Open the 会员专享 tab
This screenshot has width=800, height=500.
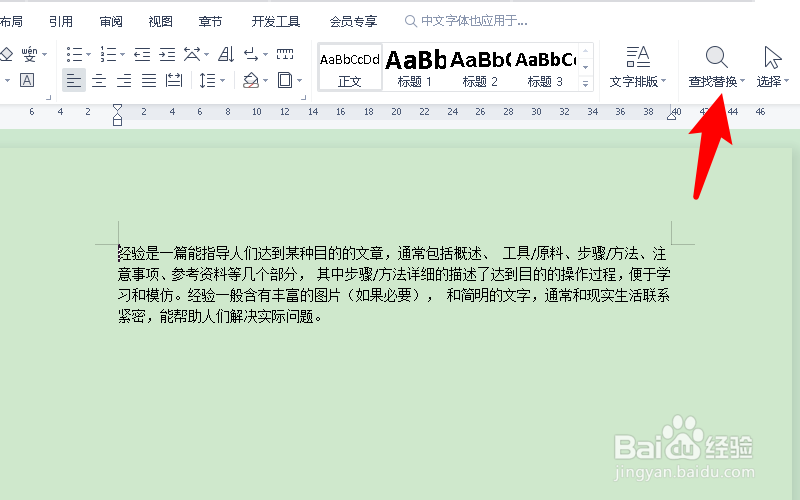coord(353,21)
